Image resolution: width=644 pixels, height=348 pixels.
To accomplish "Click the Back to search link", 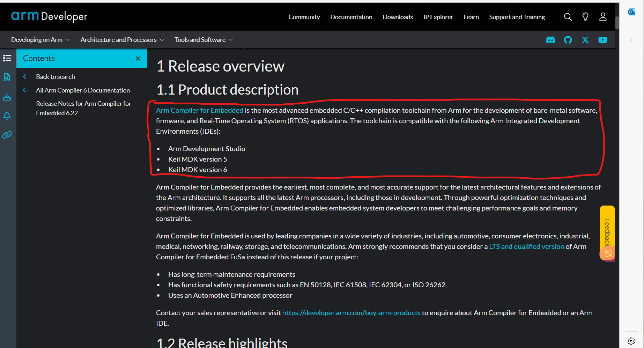I will pos(55,76).
